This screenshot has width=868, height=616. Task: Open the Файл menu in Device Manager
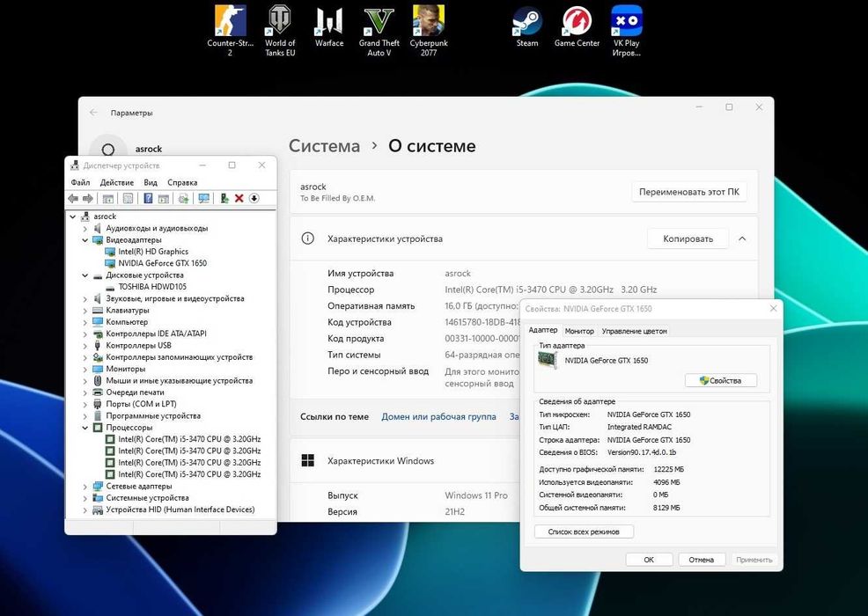pos(80,182)
